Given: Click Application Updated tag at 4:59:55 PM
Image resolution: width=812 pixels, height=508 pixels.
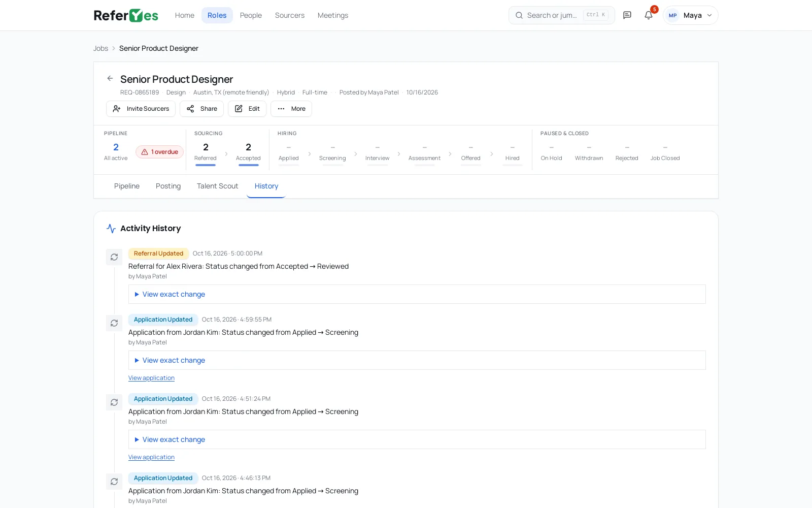Looking at the screenshot, I should click(163, 320).
